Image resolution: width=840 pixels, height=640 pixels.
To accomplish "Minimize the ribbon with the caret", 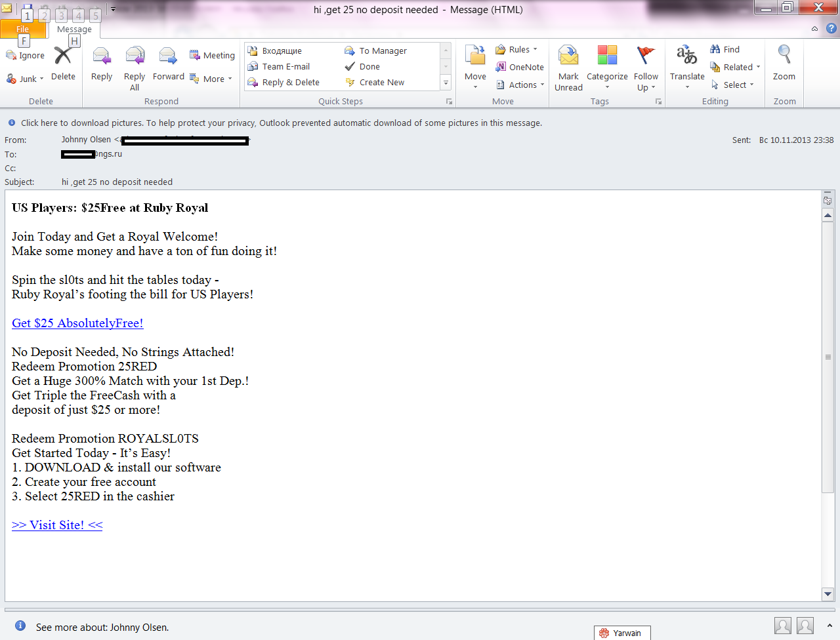I will coord(814,29).
